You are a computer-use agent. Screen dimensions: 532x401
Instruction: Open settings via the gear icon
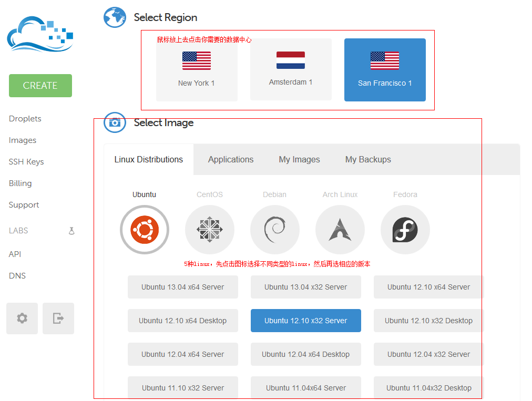coord(22,318)
